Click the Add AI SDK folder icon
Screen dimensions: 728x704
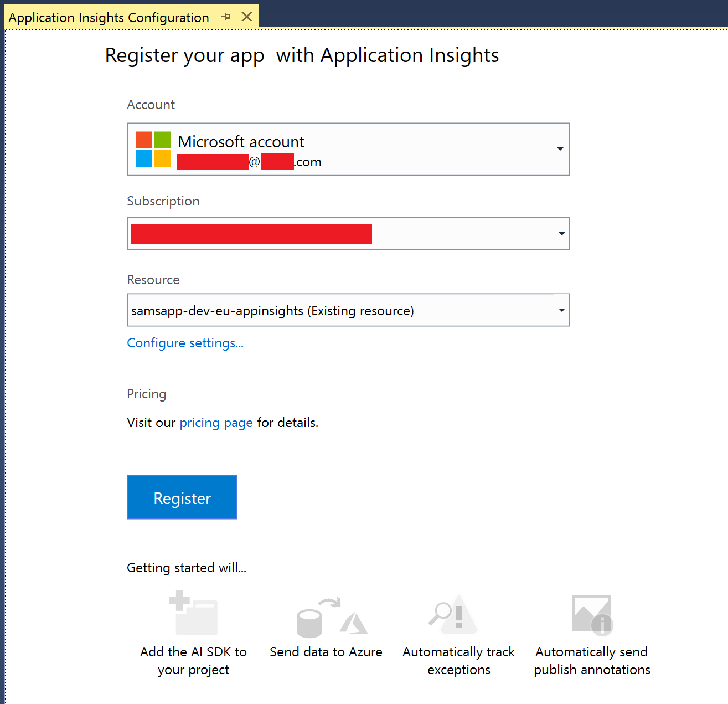[194, 613]
